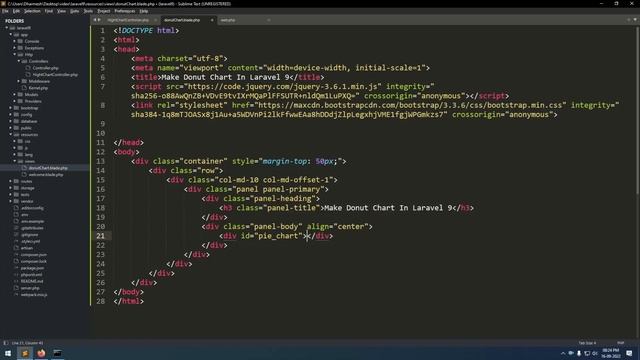Image resolution: width=640 pixels, height=360 pixels.
Task: Close the HighChartController.php tab
Action: click(156, 20)
